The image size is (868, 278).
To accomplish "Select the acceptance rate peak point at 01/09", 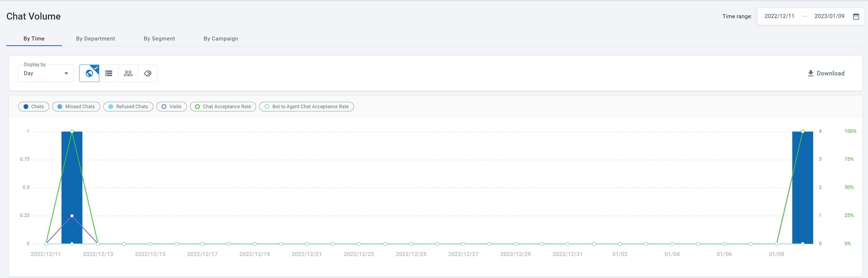I will [803, 131].
